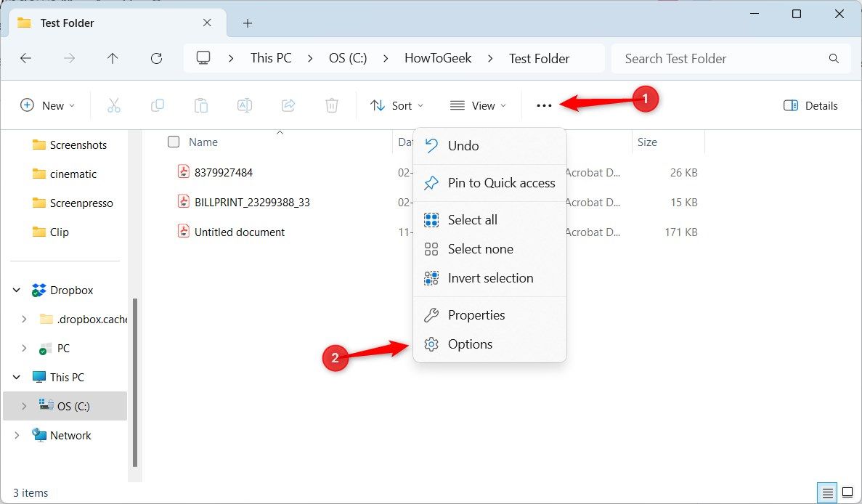Click the Cut scissors icon
Viewport: 862px width, 504px height.
tap(114, 105)
